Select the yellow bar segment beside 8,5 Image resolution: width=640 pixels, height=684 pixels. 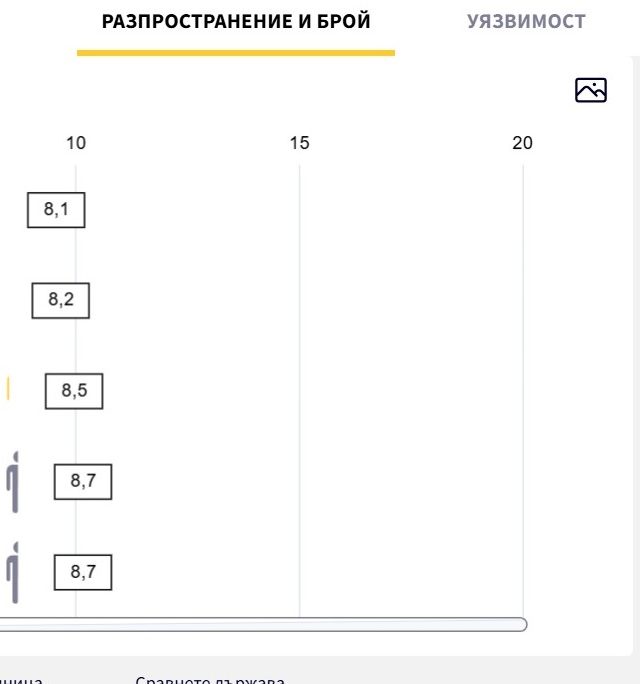[x=8, y=388]
